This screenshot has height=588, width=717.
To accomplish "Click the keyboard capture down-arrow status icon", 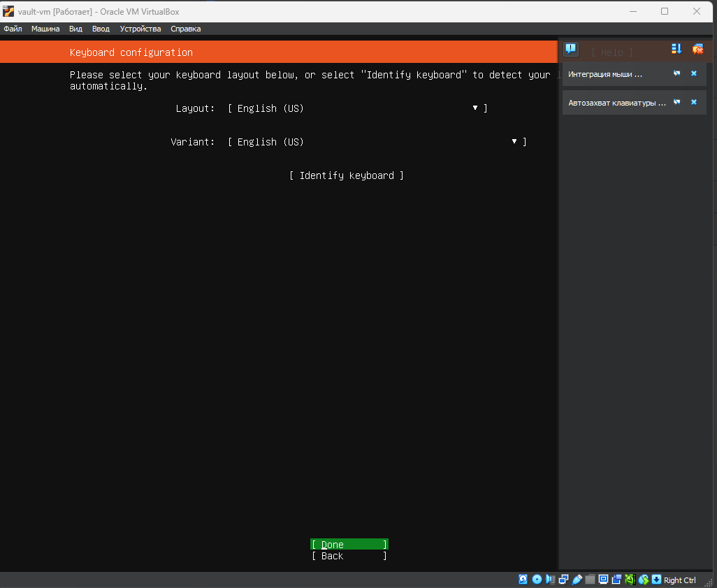I will point(657,580).
